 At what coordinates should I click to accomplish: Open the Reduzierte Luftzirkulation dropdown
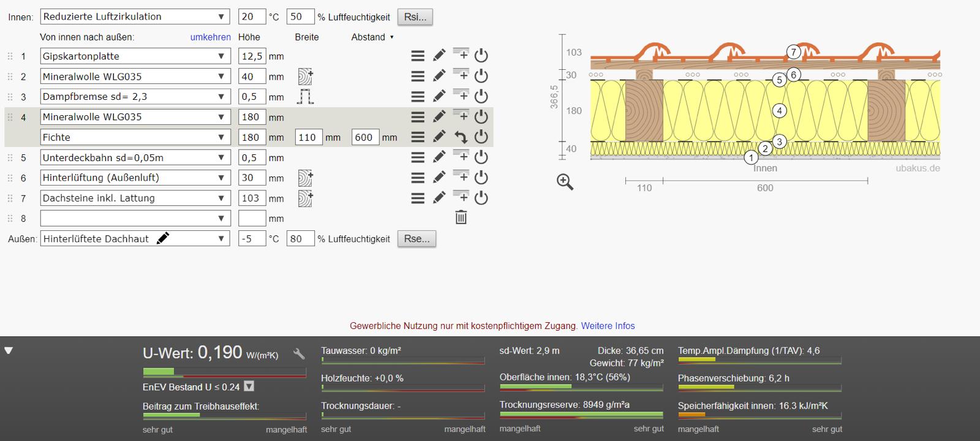click(135, 17)
